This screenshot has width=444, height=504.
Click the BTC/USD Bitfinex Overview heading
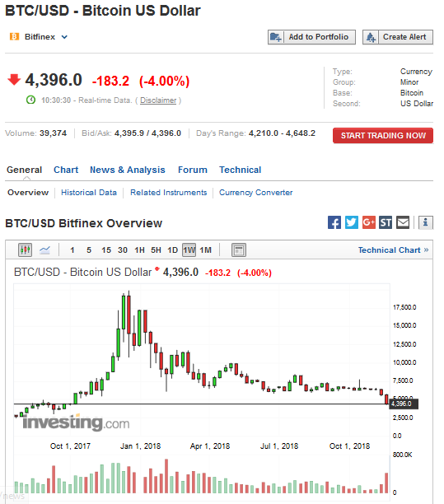[83, 223]
